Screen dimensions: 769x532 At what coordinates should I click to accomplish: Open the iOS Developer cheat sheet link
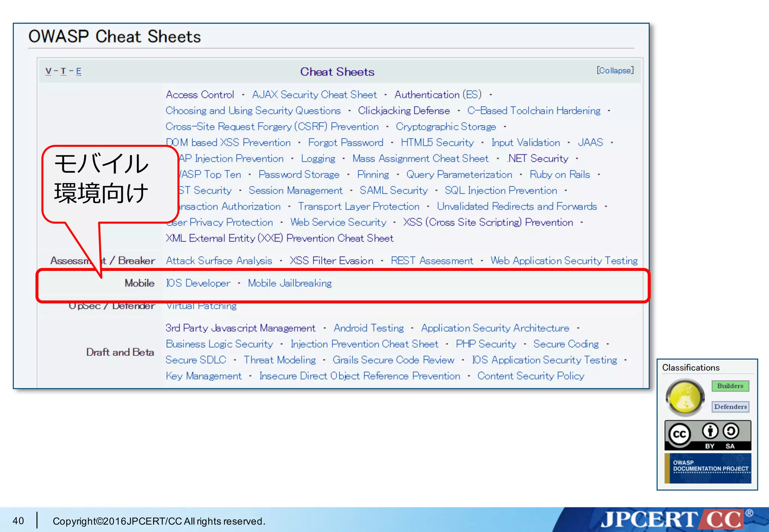(198, 283)
